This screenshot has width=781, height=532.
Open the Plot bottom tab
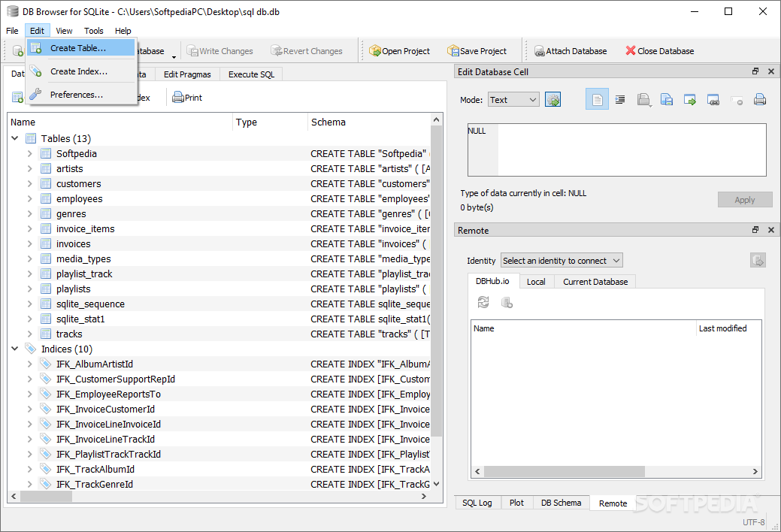(x=516, y=503)
